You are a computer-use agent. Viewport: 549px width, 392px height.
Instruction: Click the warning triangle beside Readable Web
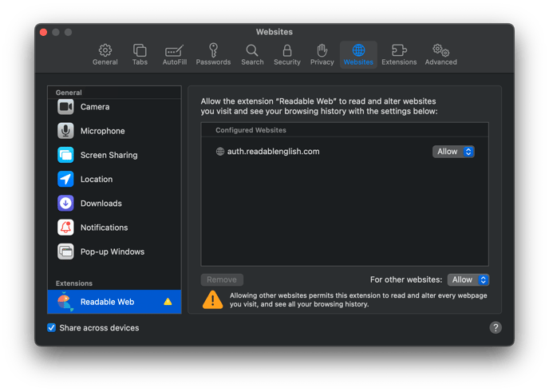[168, 302]
